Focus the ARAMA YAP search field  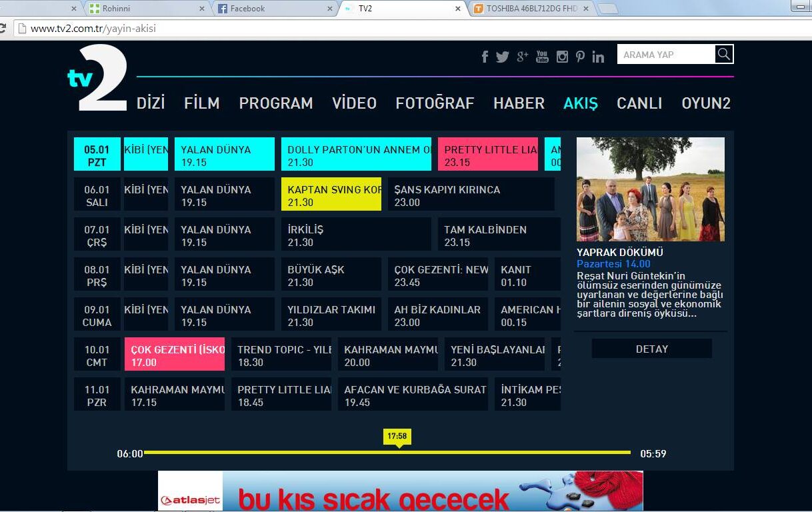point(666,55)
